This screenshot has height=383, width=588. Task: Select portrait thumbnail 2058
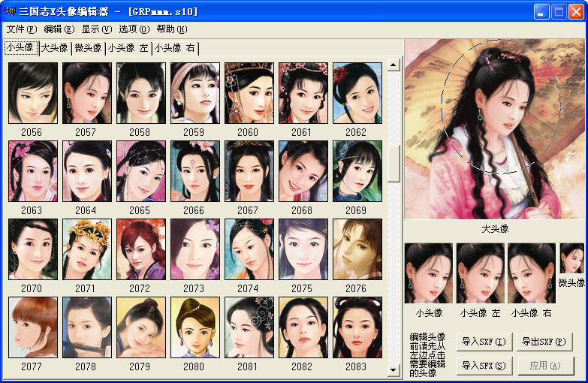click(141, 93)
